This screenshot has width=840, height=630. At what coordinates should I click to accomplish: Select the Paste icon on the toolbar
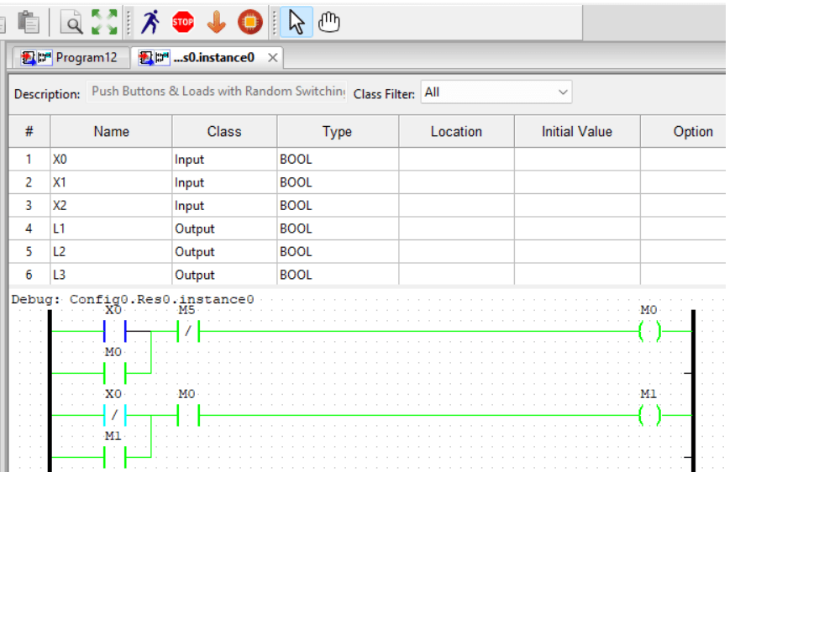[29, 22]
